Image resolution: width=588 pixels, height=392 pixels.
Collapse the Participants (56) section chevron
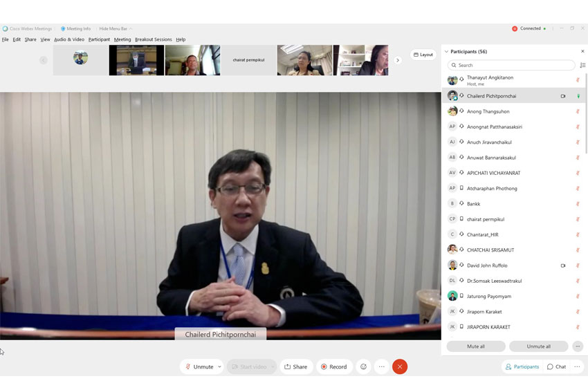(x=446, y=52)
